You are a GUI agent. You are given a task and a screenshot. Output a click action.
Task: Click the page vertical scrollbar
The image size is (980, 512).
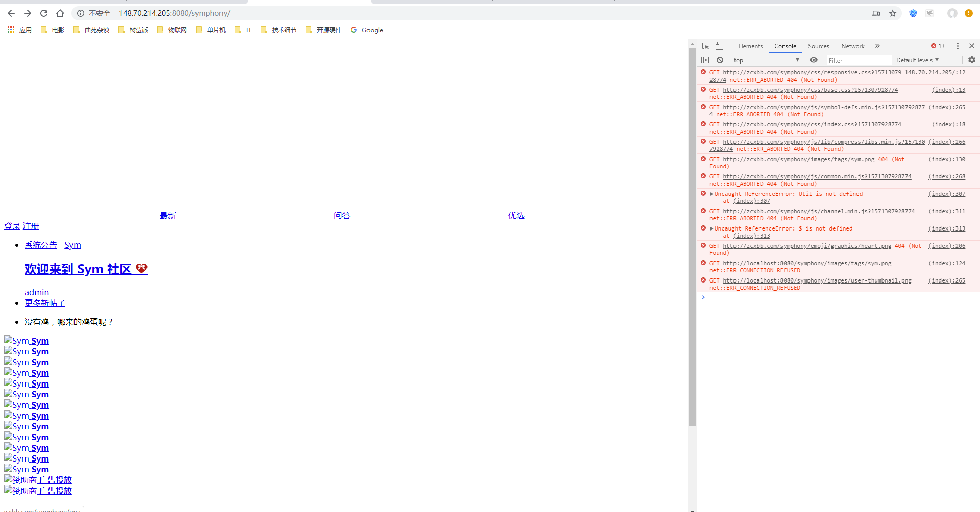(692, 237)
